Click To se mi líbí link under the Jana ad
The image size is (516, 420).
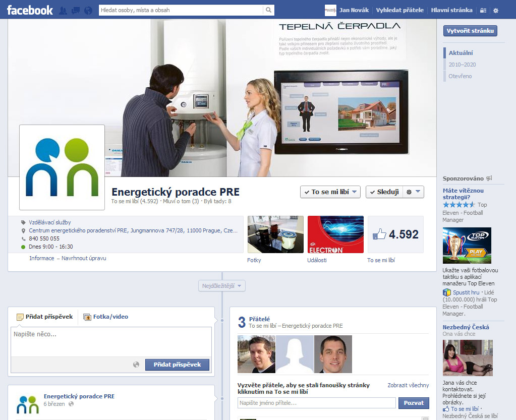(x=465, y=409)
